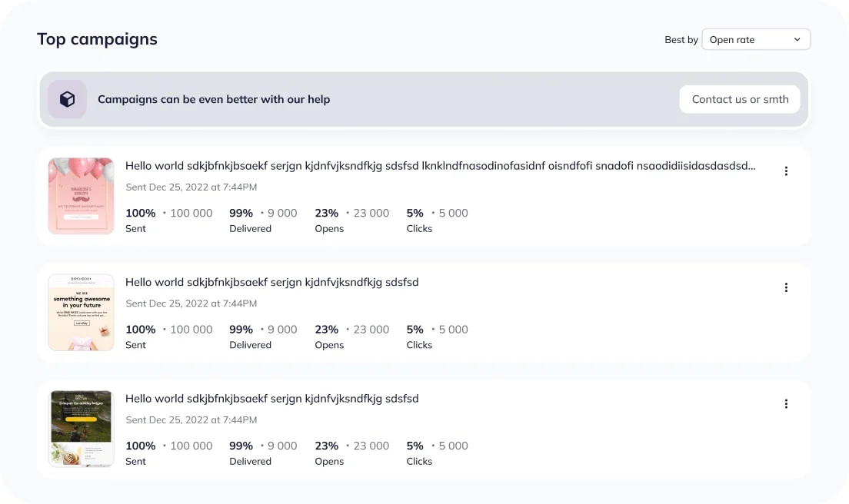Click the box icon in the help banner
The width and height of the screenshot is (849, 504).
[x=68, y=99]
